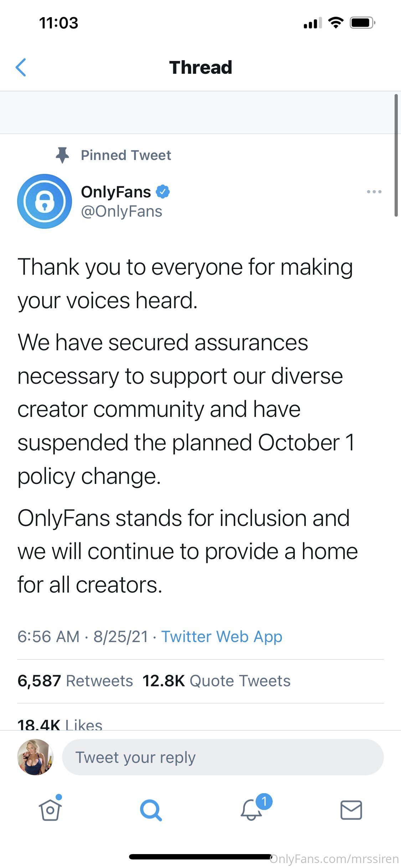Open the @OnlyFans handle

click(122, 211)
